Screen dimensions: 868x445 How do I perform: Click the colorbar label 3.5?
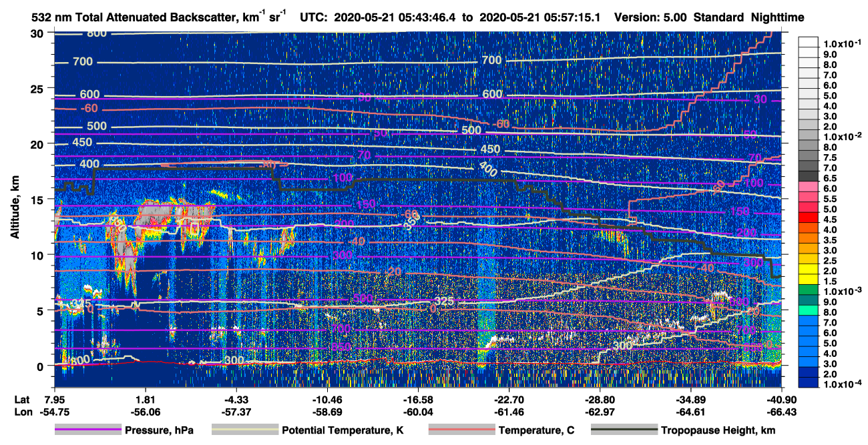(831, 240)
